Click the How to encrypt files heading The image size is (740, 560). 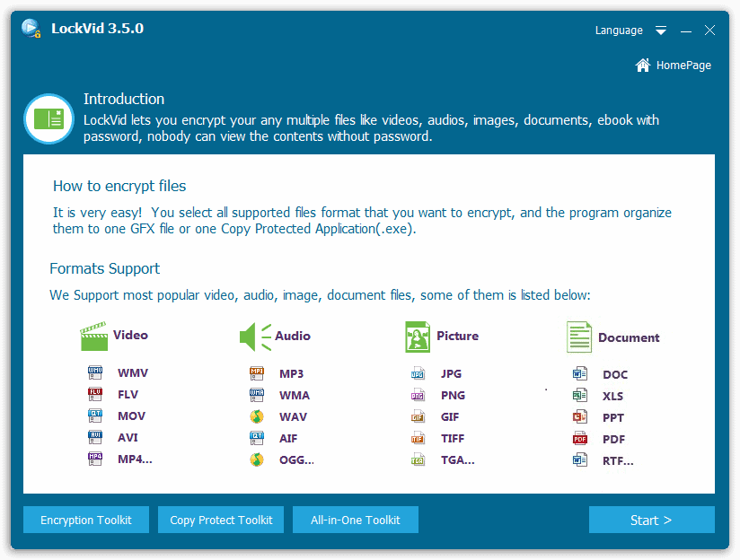point(119,187)
